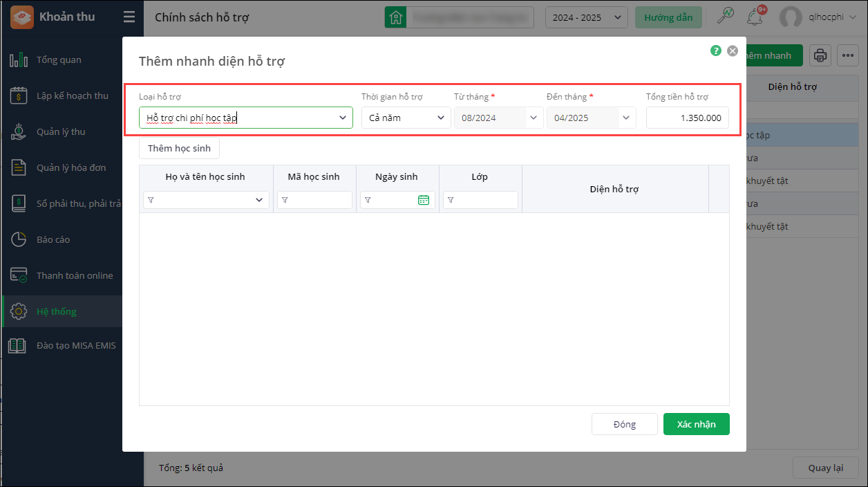Click the Quay lại button

point(826,468)
